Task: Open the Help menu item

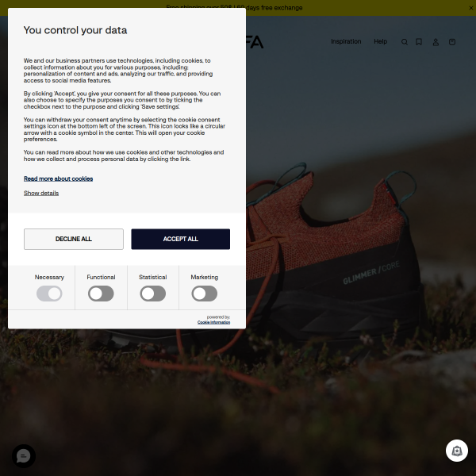Action: click(380, 41)
